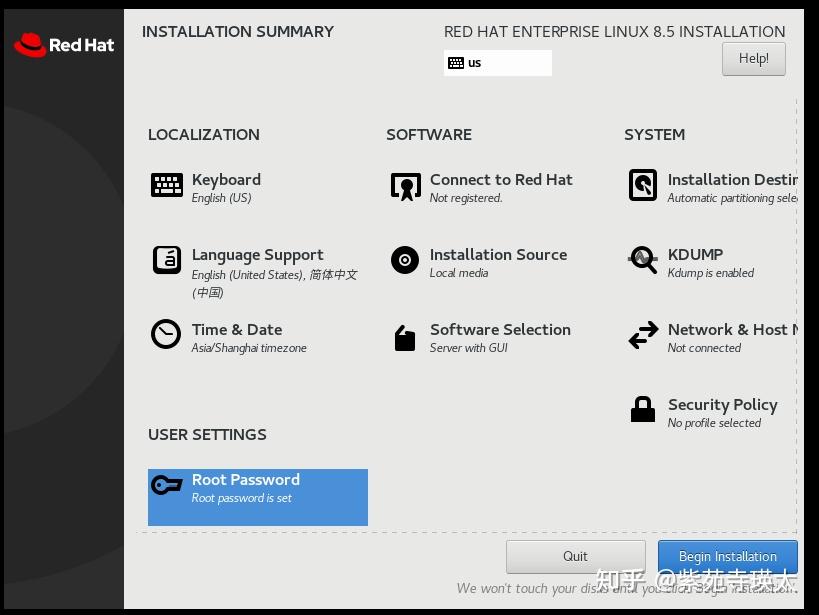Click the Connect to Red Hat icon
The height and width of the screenshot is (615, 819).
coord(405,185)
